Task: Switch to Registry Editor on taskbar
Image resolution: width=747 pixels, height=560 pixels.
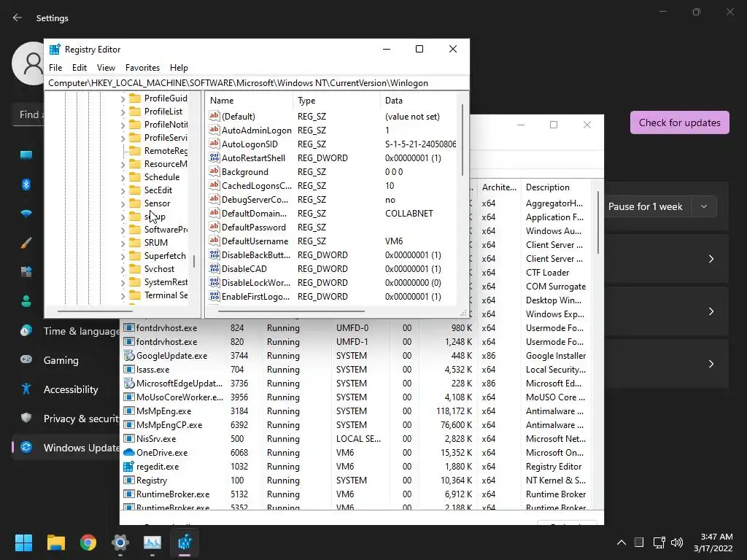Action: point(185,542)
